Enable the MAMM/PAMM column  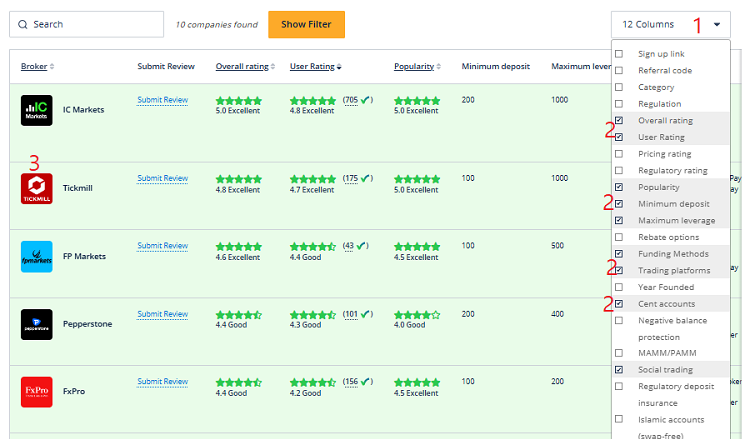click(x=619, y=353)
